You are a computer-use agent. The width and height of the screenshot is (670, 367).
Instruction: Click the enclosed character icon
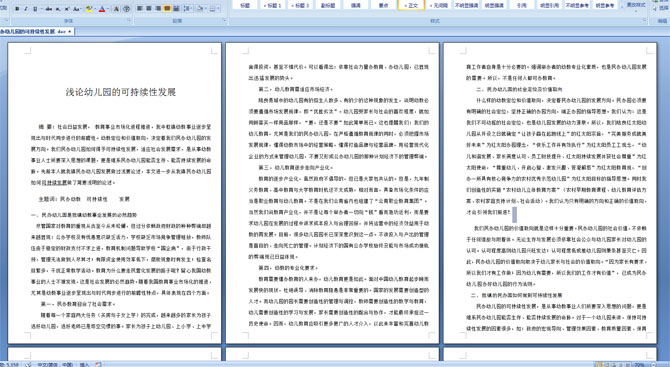(126, 9)
